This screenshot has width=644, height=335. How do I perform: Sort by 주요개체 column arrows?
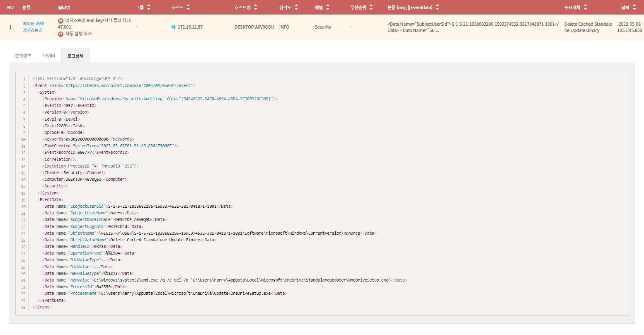585,7
